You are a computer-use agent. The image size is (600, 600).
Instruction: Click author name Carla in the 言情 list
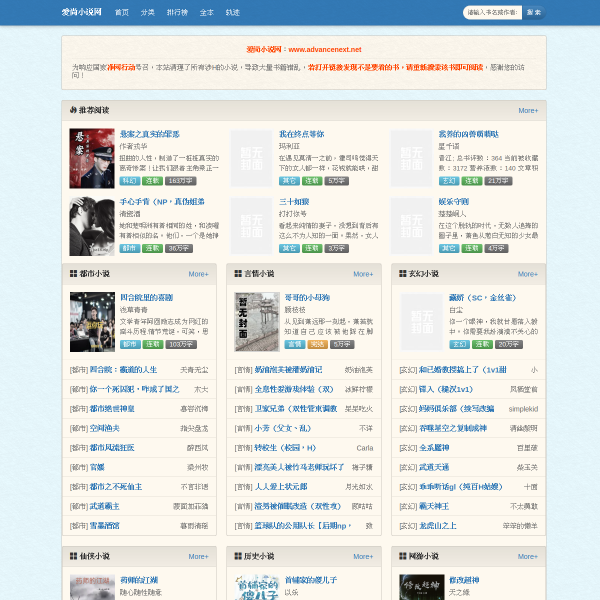click(365, 448)
